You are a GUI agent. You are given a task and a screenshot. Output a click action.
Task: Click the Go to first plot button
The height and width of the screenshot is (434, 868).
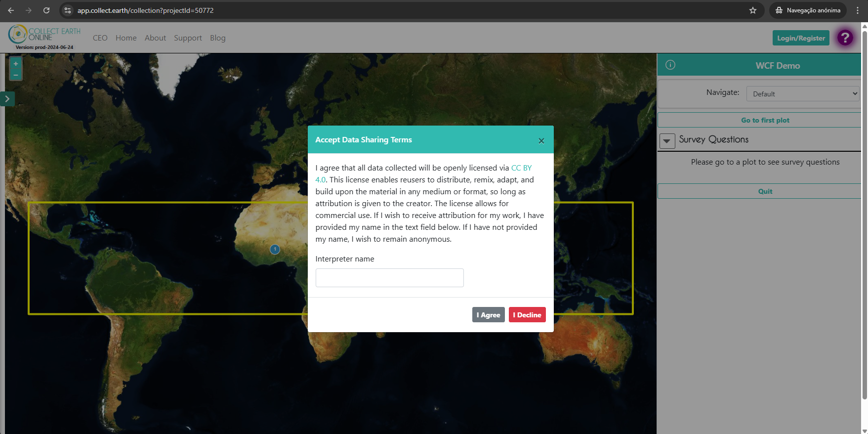[765, 120]
